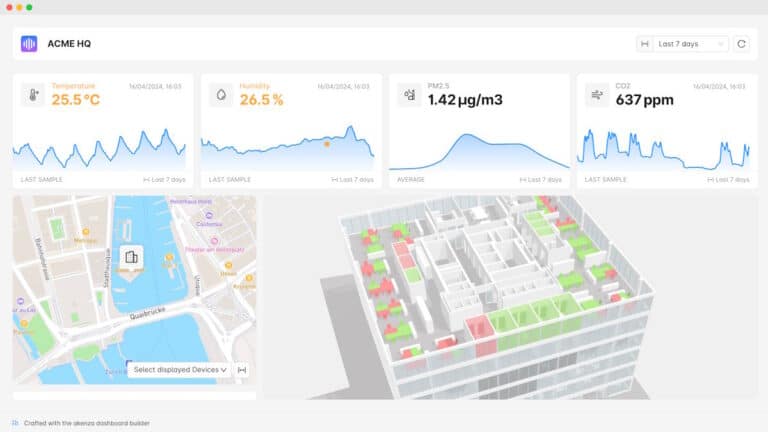Click the particle icon on PM2.5 card
This screenshot has width=768, height=432.
[x=409, y=95]
